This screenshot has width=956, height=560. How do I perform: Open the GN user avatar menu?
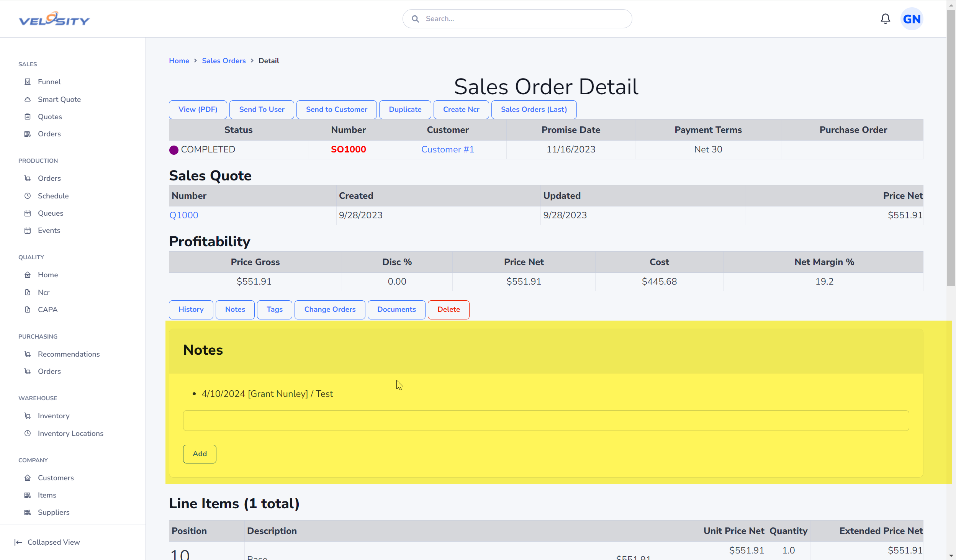912,19
